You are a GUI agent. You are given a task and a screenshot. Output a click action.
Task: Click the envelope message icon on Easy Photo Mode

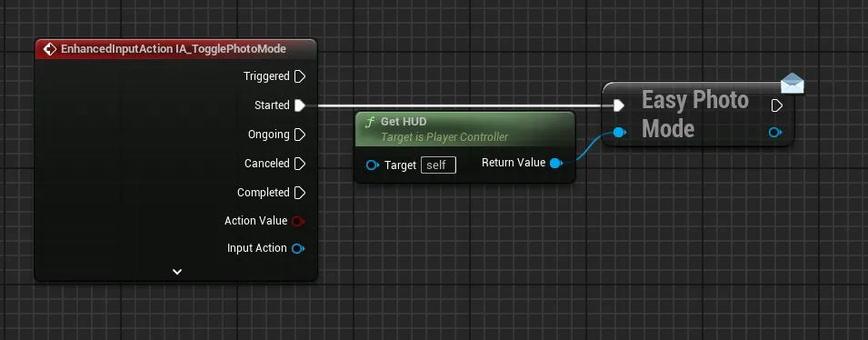[x=793, y=83]
